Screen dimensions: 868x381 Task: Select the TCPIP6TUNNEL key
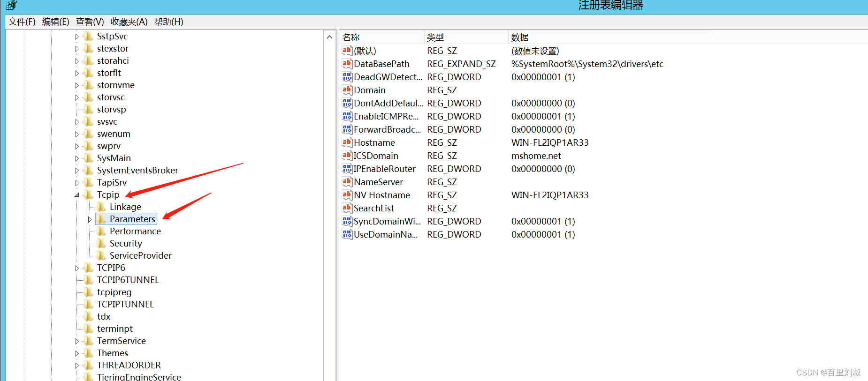(128, 280)
